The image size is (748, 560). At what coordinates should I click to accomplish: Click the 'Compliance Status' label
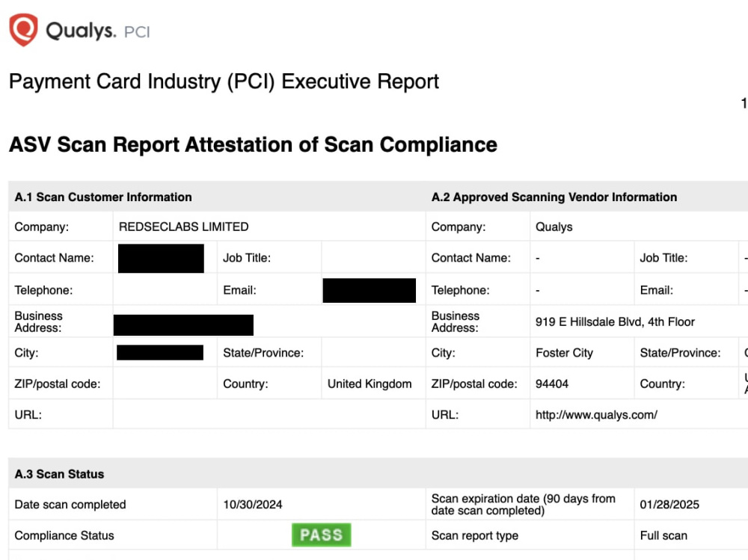(x=64, y=535)
